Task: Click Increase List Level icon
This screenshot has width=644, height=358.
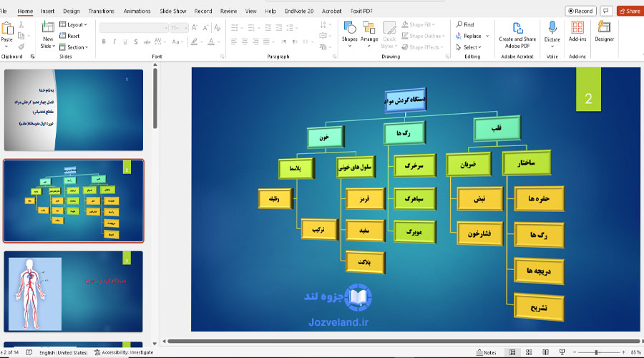Action: [279, 27]
